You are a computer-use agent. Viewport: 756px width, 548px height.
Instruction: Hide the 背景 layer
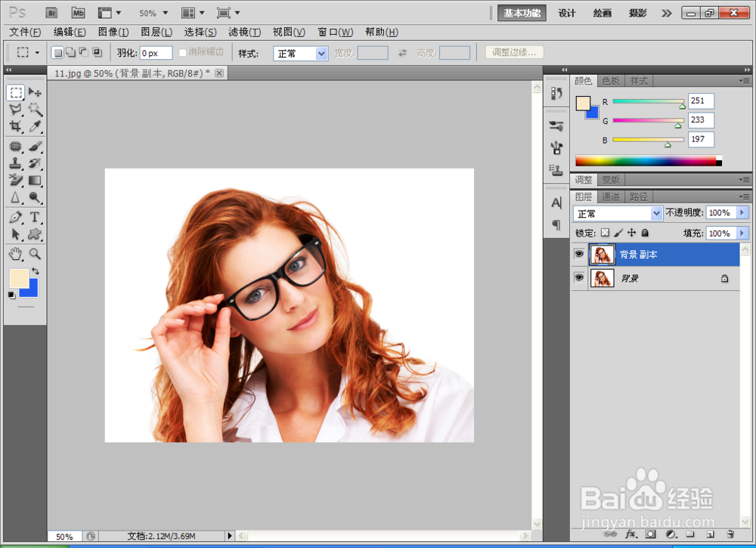coord(579,277)
